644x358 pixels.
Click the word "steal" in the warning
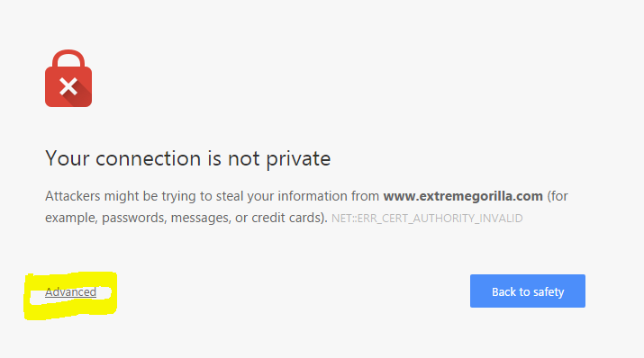230,196
